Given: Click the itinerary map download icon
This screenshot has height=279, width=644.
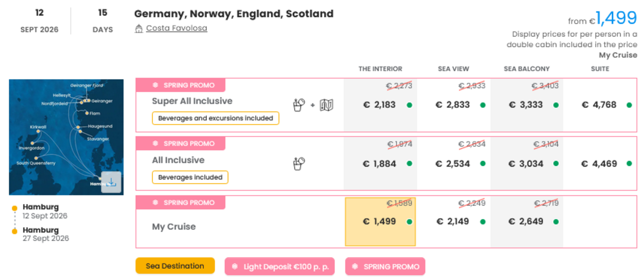Looking at the screenshot, I should [111, 182].
